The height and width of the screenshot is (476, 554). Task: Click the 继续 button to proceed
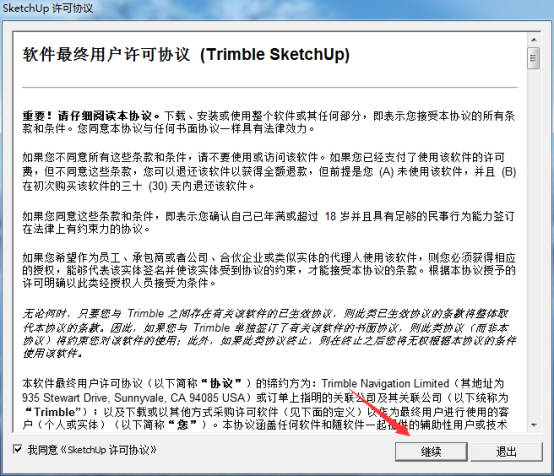431,451
